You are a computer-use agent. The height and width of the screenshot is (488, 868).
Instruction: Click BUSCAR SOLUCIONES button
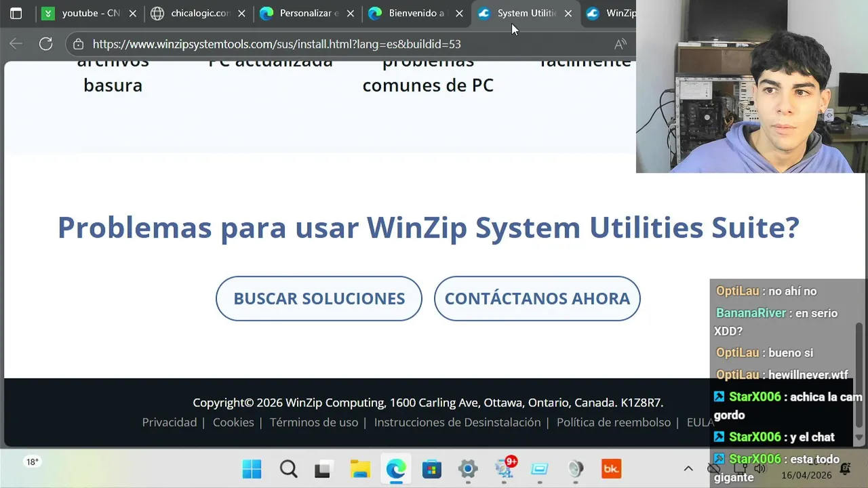319,298
